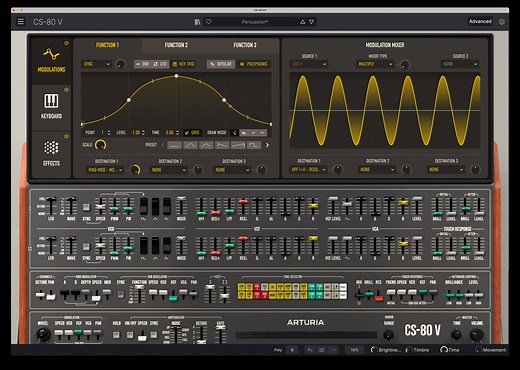The image size is (520, 370).
Task: Open the preset browser library icon
Action: [197, 22]
